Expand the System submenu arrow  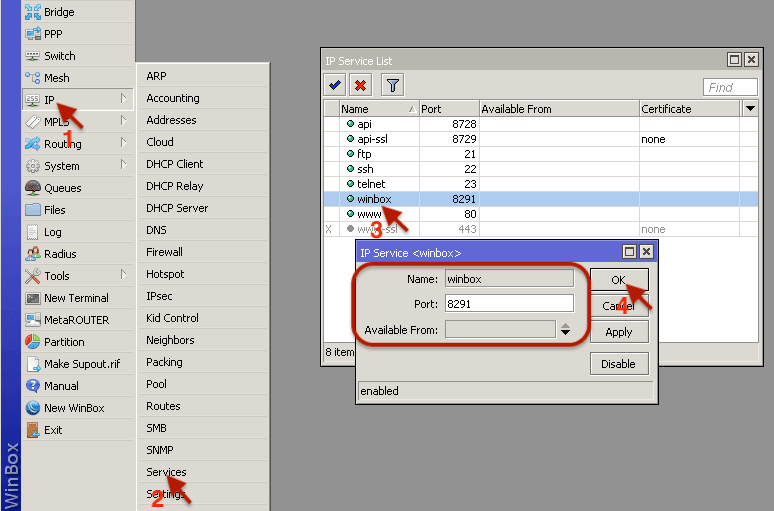(x=123, y=165)
